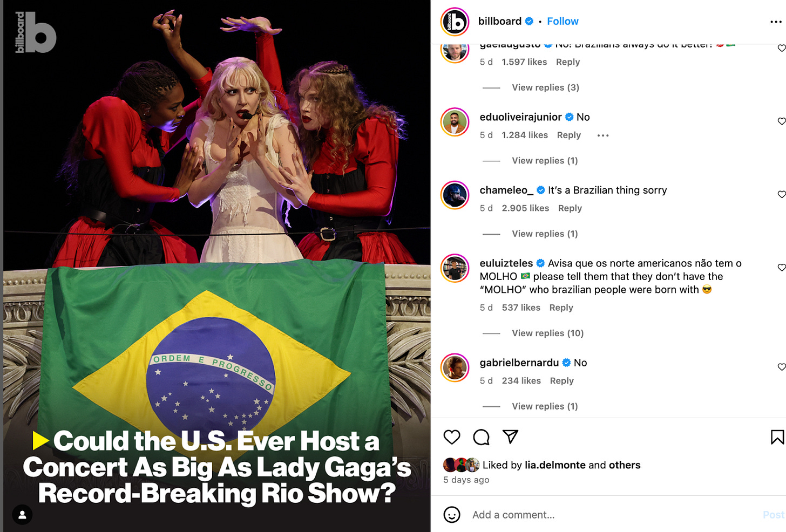The height and width of the screenshot is (532, 786).
Task: Like the post with the heart icon
Action: point(452,437)
